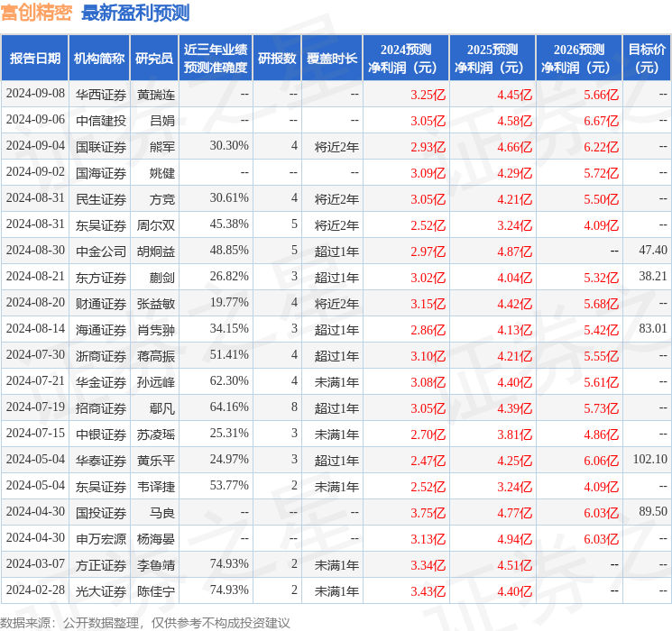
Task: Select the 招商证券 institution cell
Action: [101, 408]
